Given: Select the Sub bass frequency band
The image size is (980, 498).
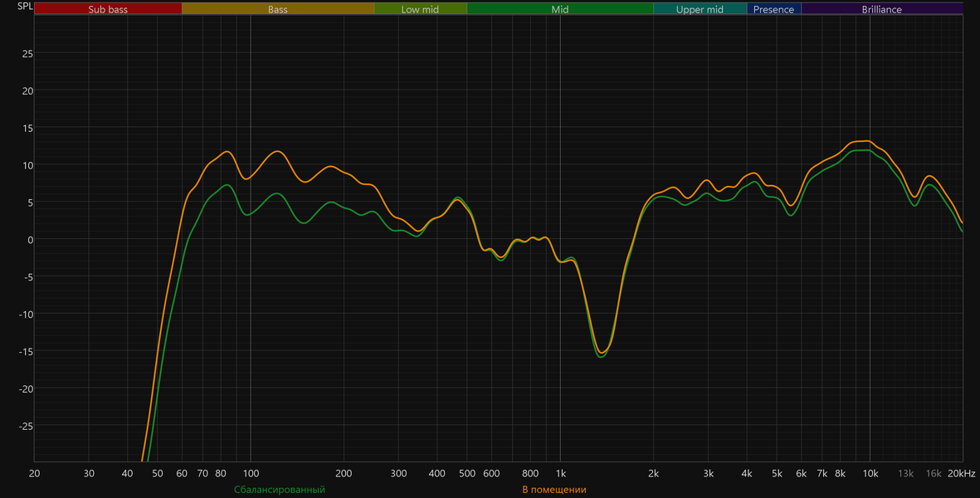Looking at the screenshot, I should pos(108,9).
